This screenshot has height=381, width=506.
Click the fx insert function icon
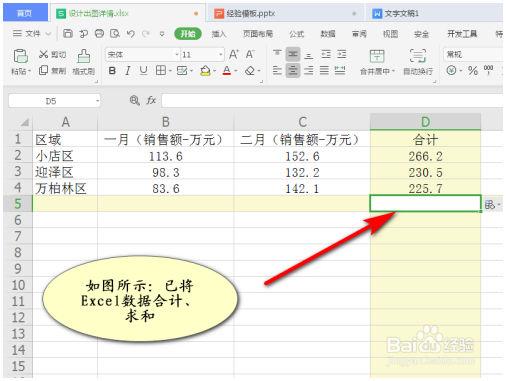click(x=151, y=100)
